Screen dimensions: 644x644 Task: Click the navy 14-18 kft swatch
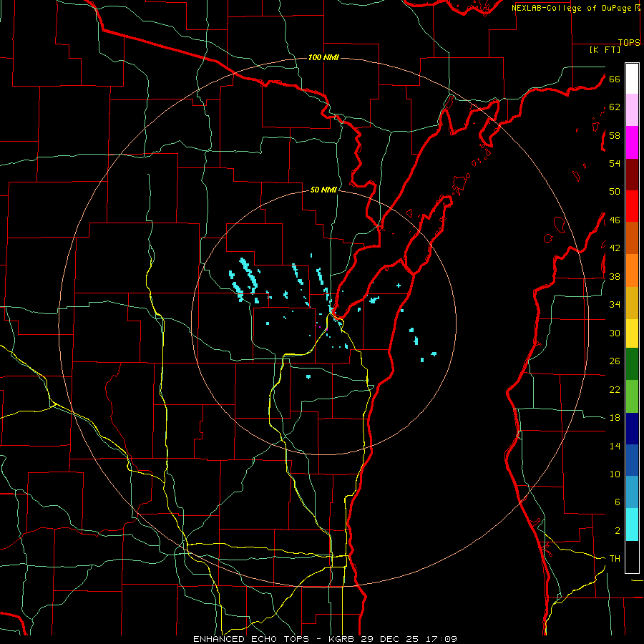pyautogui.click(x=632, y=429)
